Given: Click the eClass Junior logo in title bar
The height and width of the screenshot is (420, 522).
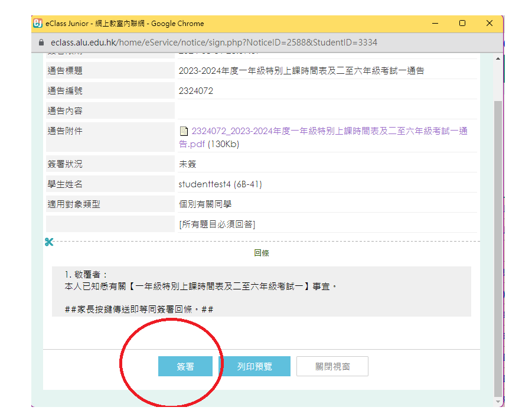Looking at the screenshot, I should (38, 24).
